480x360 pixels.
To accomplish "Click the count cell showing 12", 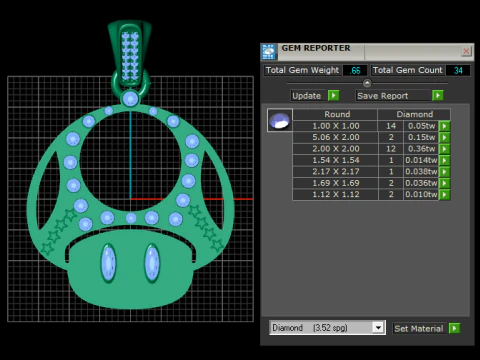I will click(391, 149).
